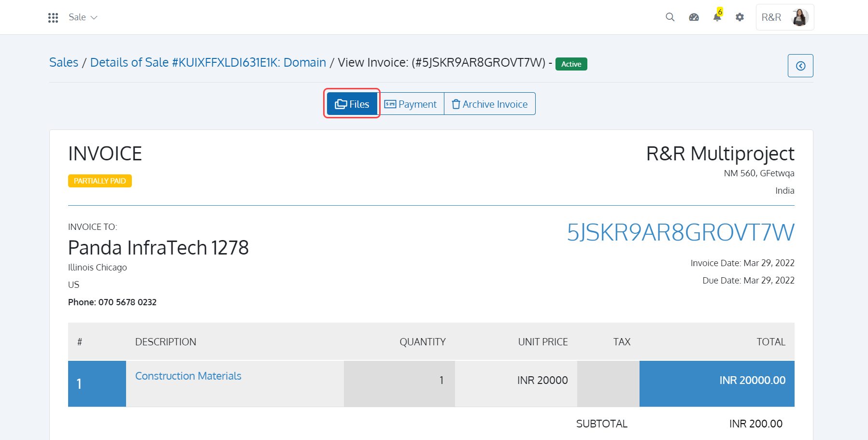Click the TAX column header
The width and height of the screenshot is (868, 440).
coord(622,342)
